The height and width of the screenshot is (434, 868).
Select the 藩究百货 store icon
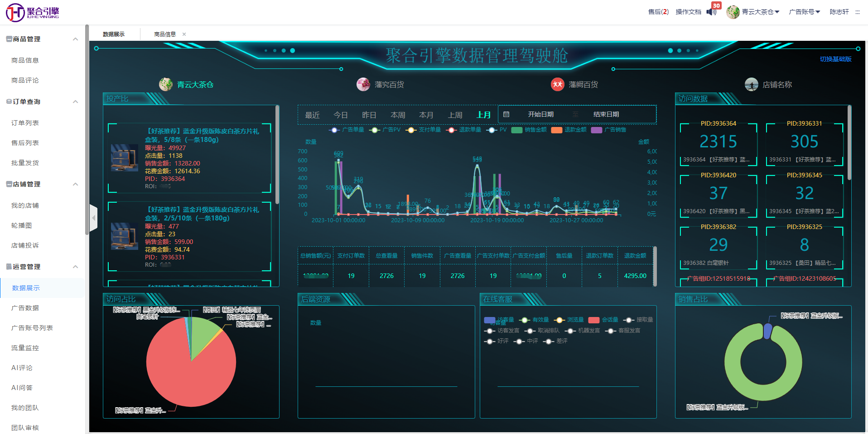coord(363,84)
